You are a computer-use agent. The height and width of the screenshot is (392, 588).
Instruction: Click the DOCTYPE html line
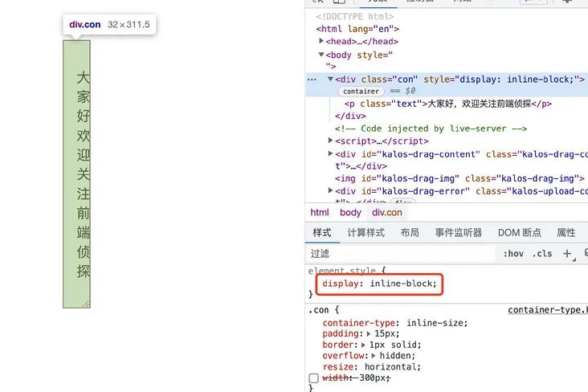pyautogui.click(x=355, y=17)
